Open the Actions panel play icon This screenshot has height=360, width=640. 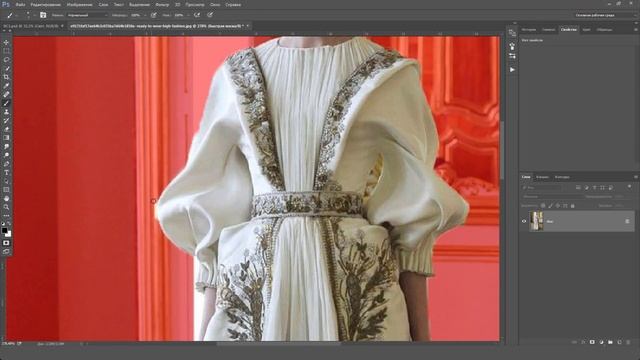(512, 70)
